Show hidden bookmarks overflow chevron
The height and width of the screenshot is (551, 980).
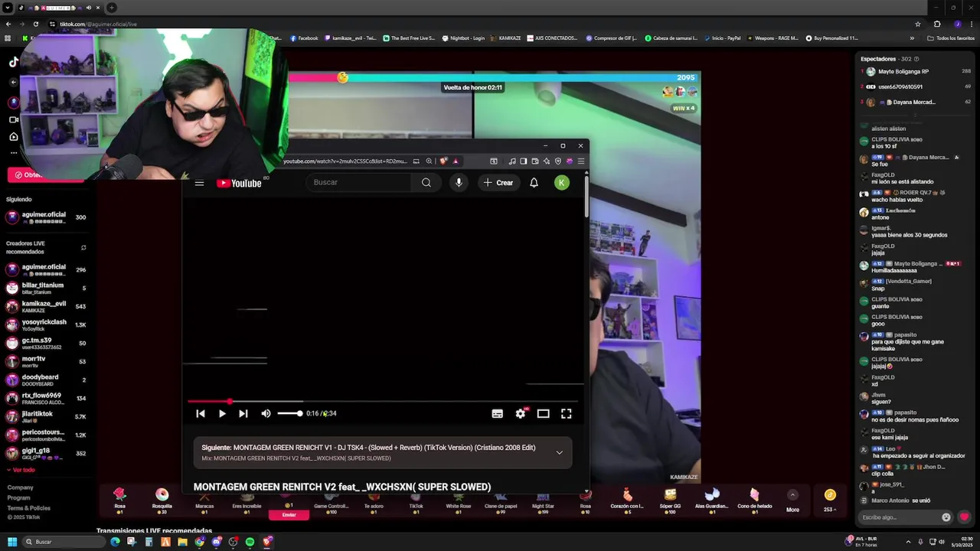912,37
